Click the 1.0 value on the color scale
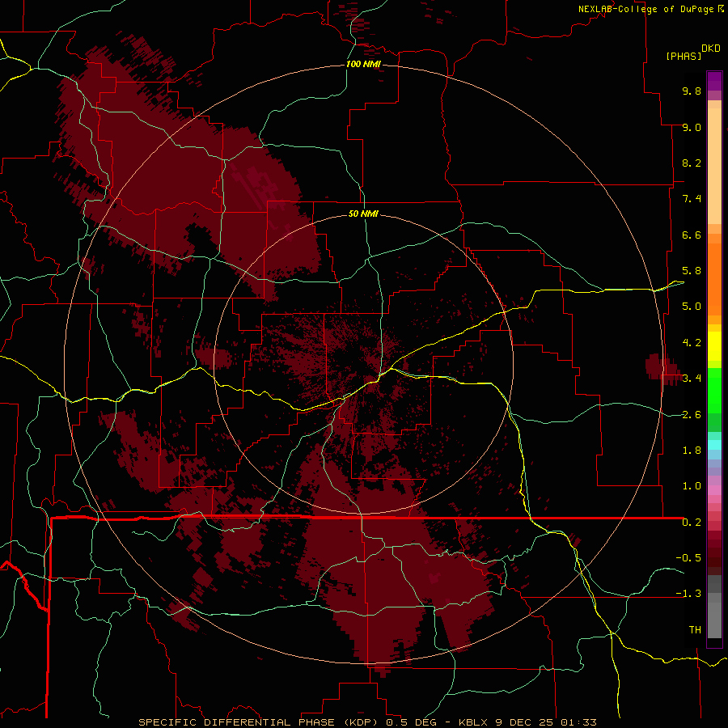This screenshot has width=728, height=728. click(x=692, y=486)
